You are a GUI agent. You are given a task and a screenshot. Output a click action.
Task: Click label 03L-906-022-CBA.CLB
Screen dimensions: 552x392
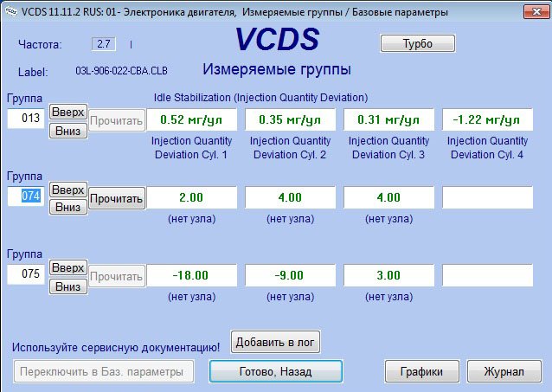click(121, 71)
